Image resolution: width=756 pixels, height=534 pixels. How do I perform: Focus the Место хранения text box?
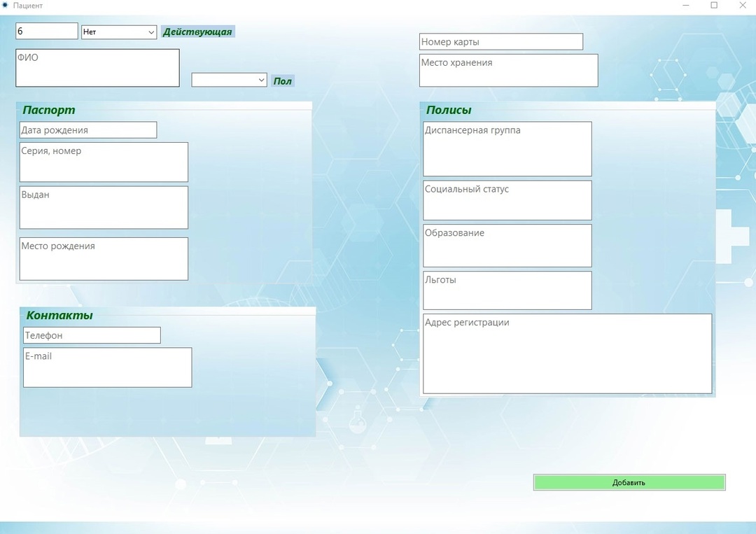[x=509, y=71]
